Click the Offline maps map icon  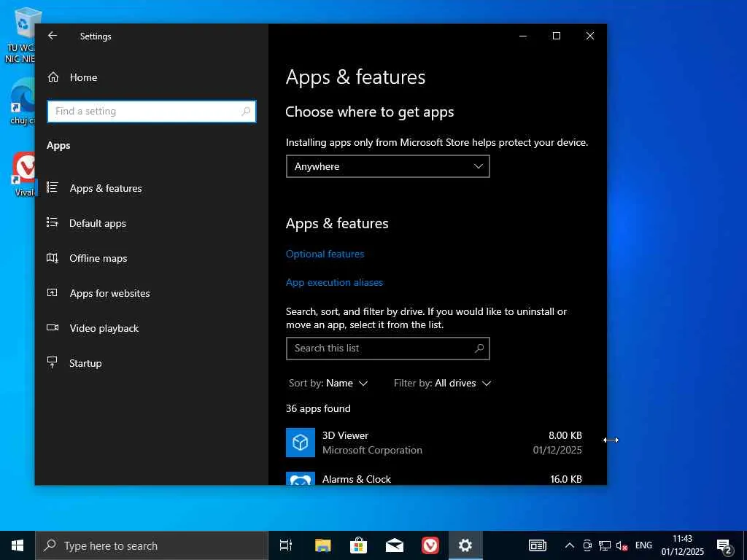(53, 258)
